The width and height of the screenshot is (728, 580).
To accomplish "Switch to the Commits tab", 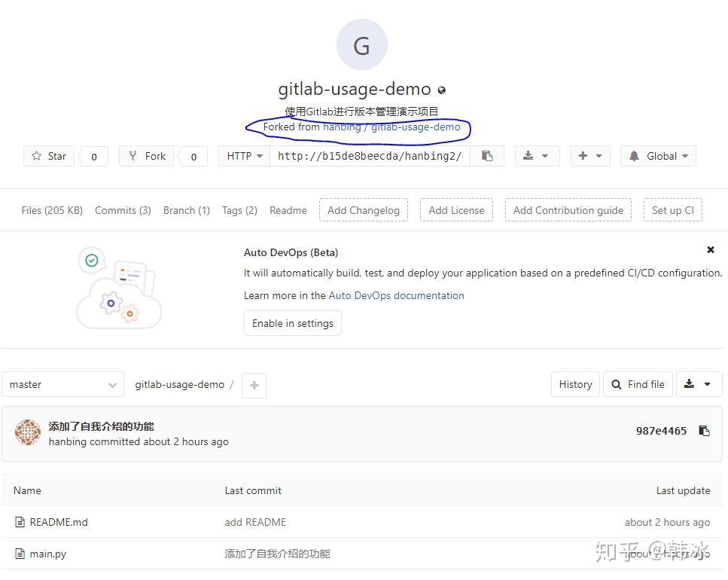I will pyautogui.click(x=122, y=210).
